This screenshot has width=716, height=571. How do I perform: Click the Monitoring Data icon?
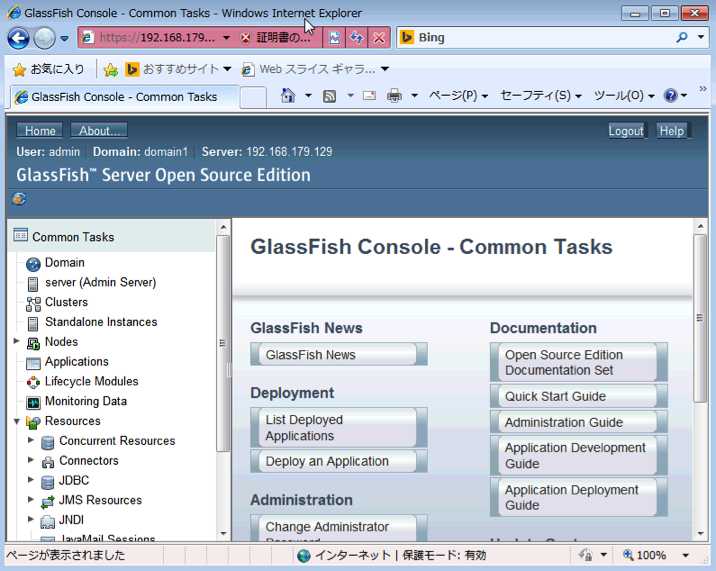pos(33,403)
